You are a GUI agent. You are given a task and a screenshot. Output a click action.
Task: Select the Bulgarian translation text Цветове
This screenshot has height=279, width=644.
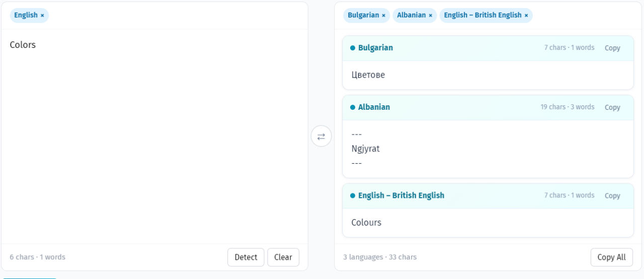[368, 76]
